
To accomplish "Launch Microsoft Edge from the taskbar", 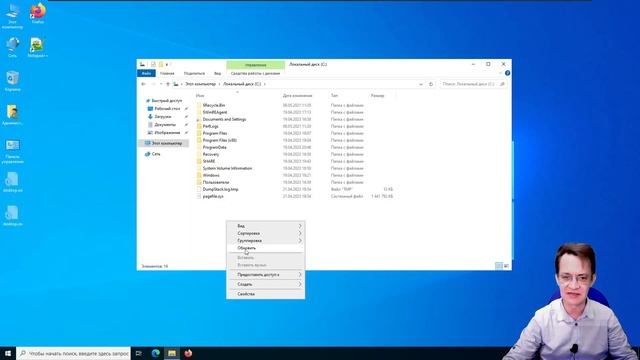I will tap(156, 353).
